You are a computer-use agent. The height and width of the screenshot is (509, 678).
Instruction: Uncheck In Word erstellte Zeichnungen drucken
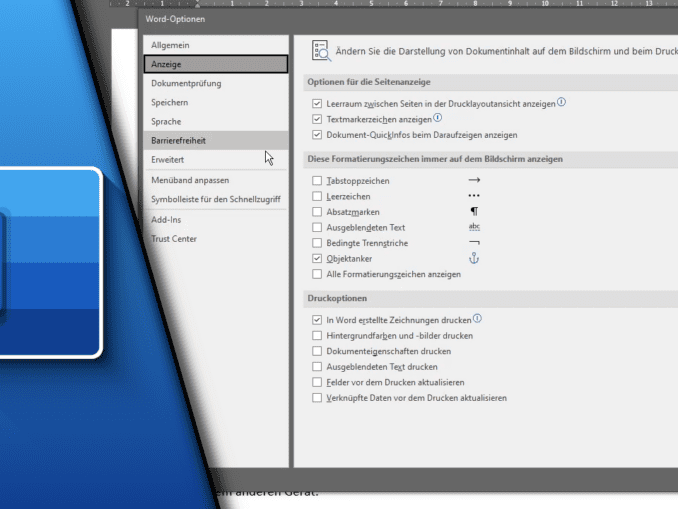317,320
